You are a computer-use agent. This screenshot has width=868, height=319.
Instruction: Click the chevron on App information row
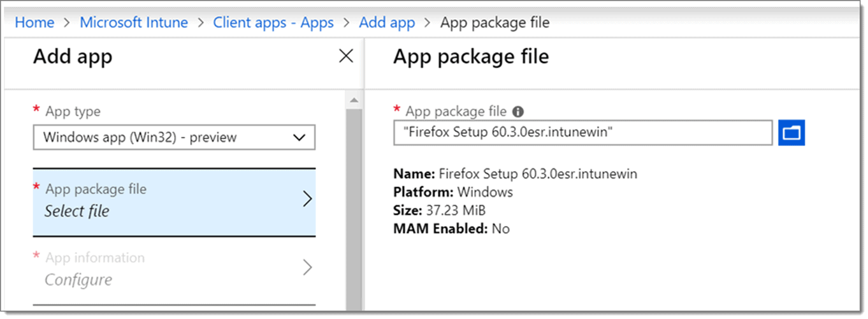point(307,268)
